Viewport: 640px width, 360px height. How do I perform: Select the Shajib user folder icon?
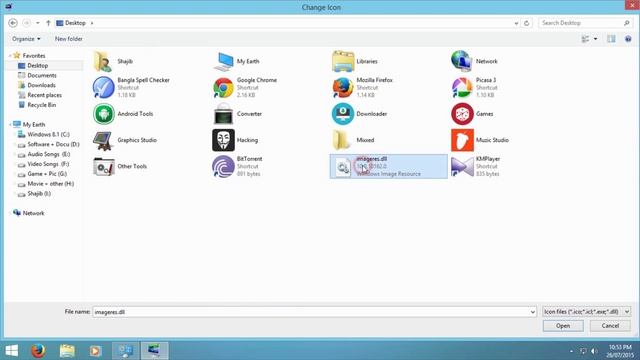coord(103,61)
